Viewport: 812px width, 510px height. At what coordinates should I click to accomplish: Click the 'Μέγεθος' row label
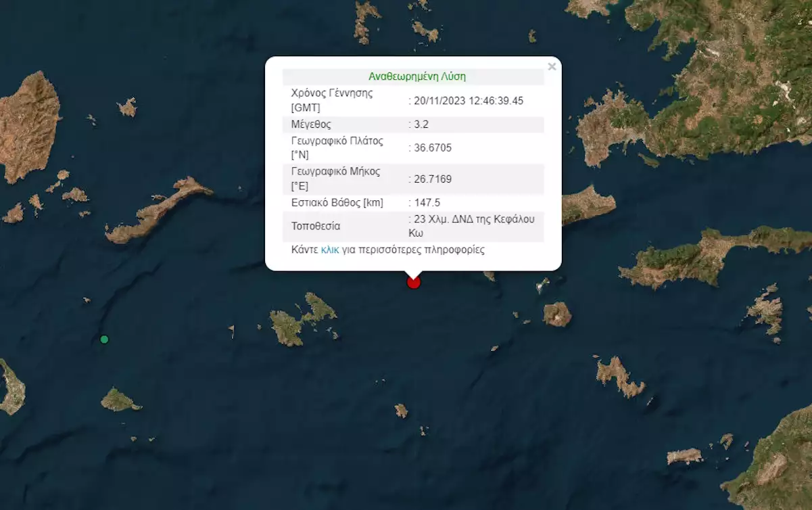311,124
